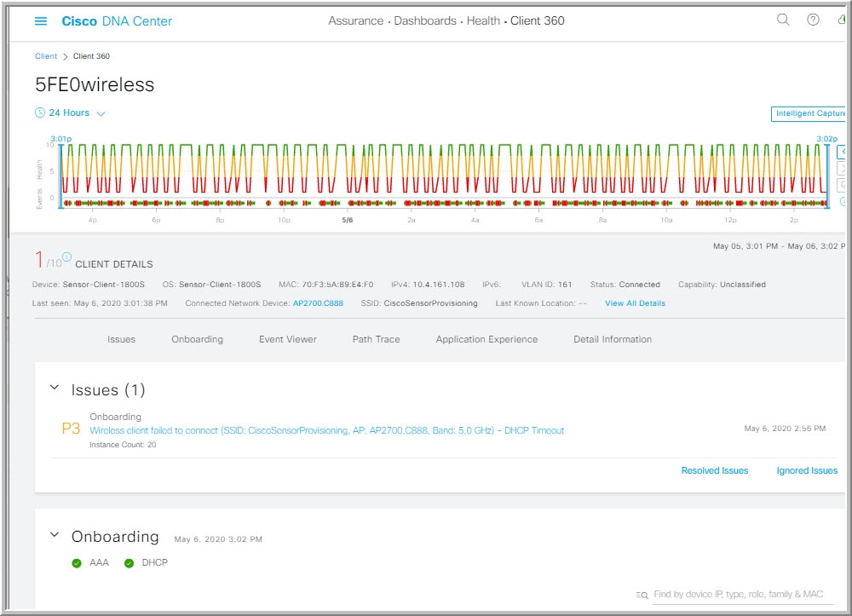Collapse the Issues (1) section
Image resolution: width=852 pixels, height=616 pixels.
point(55,388)
